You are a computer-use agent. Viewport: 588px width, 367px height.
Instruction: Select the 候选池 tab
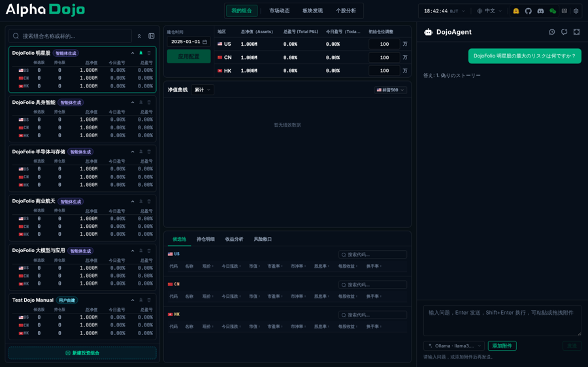point(179,239)
